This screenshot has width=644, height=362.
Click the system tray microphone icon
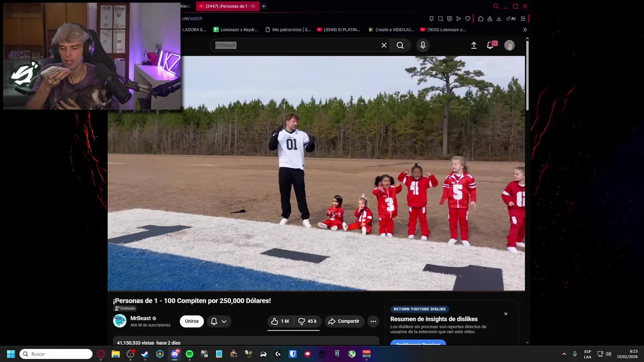click(575, 354)
